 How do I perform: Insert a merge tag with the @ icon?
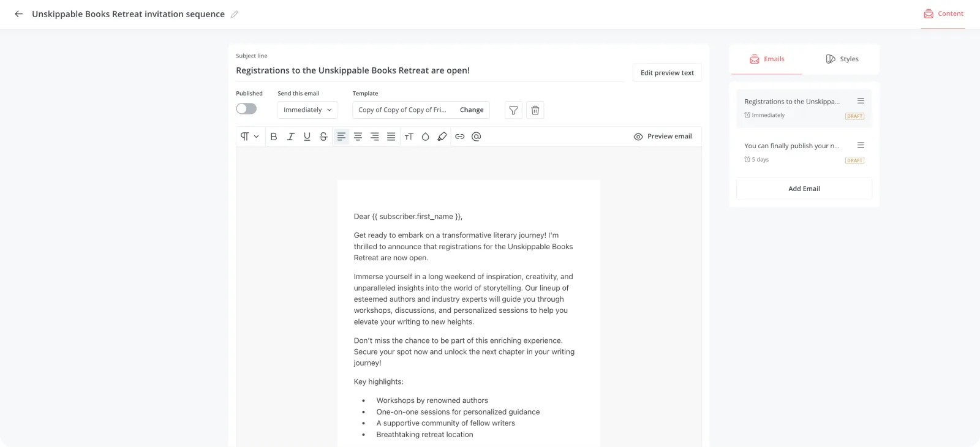[476, 137]
